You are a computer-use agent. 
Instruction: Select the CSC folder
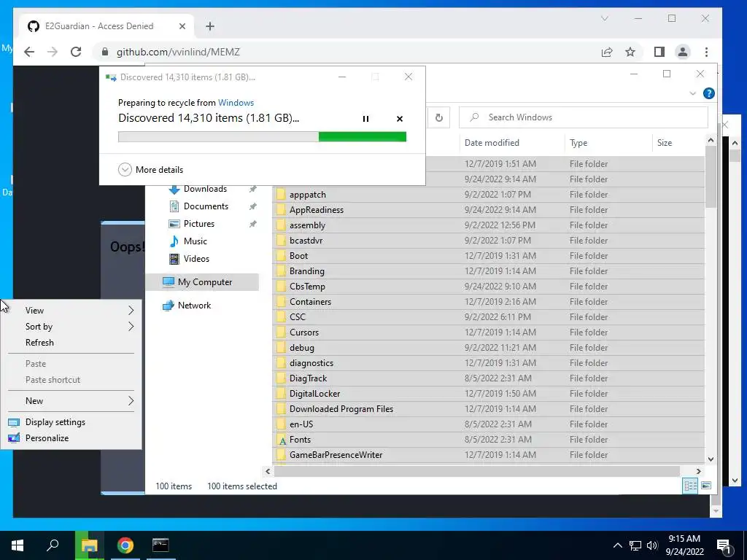click(x=298, y=317)
